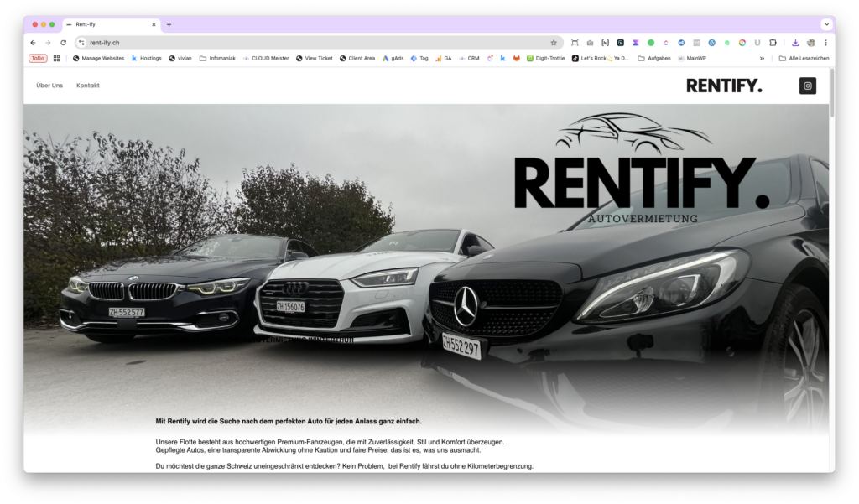Click the macOS green fullscreen window button

pyautogui.click(x=52, y=24)
